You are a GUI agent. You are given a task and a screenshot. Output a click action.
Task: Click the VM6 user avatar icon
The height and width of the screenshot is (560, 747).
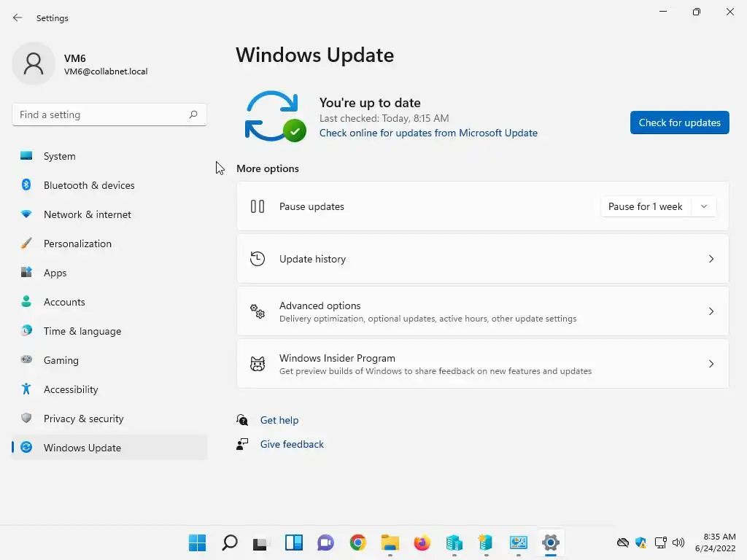pos(34,63)
